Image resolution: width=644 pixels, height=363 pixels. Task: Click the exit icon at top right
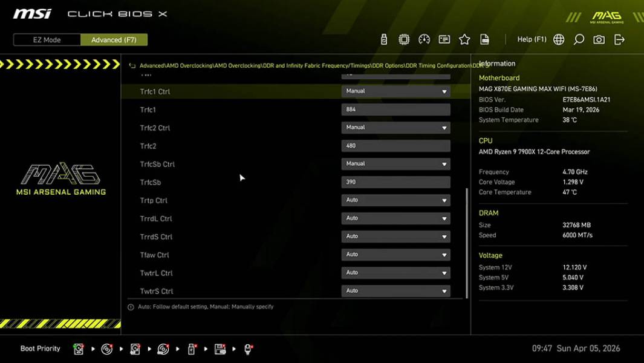[x=619, y=39]
